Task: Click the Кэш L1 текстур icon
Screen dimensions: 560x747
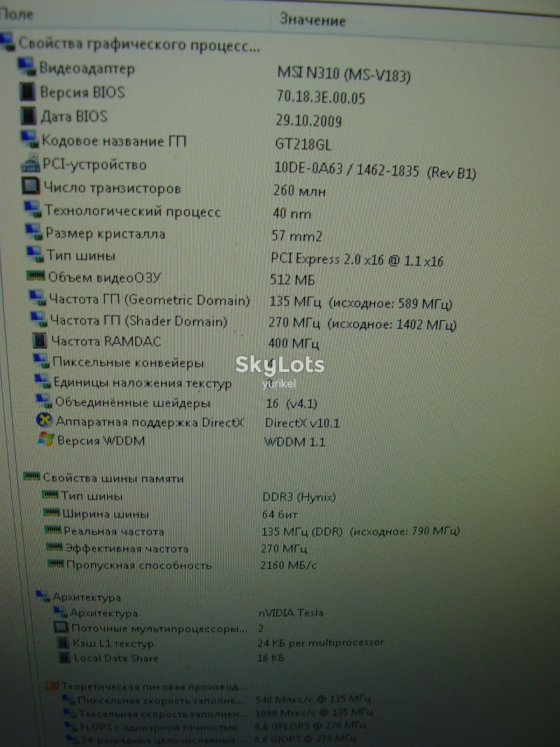Action: (63, 643)
